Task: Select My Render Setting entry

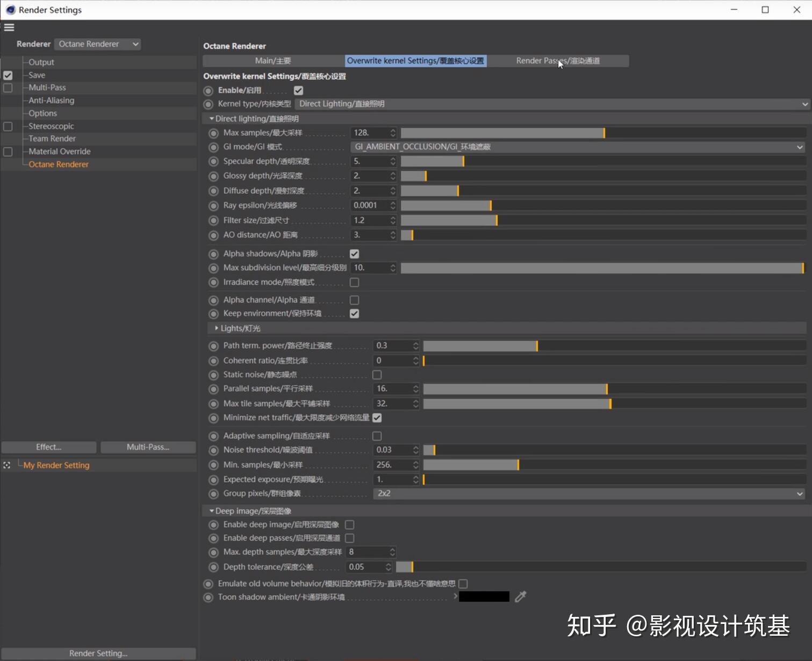Action: tap(56, 465)
